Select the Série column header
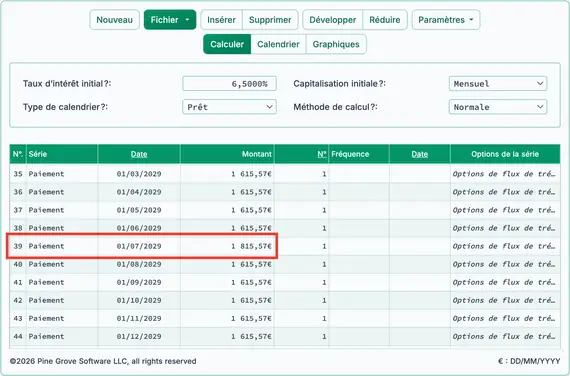 [62, 154]
